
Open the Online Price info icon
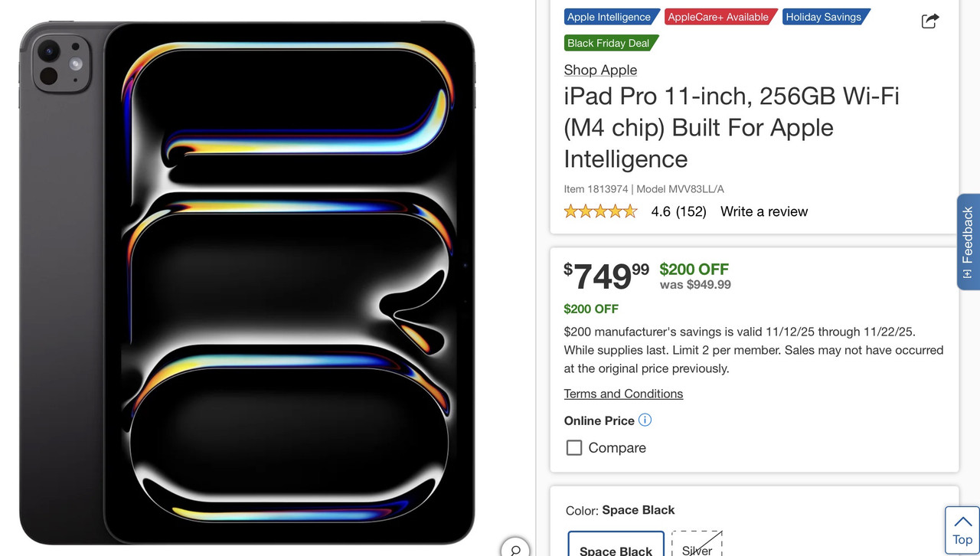(645, 420)
